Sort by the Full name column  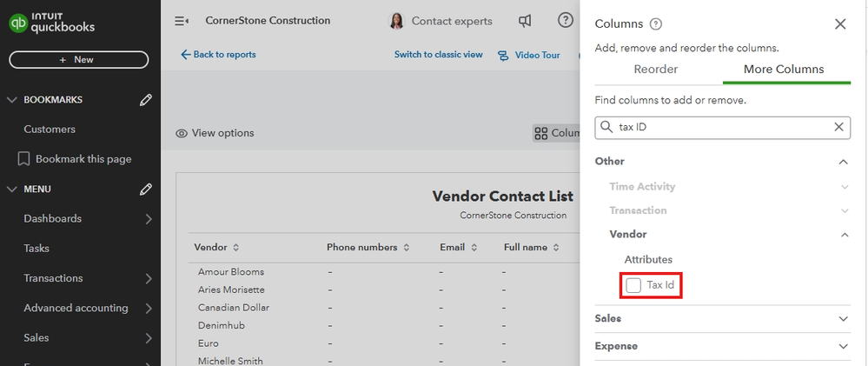[556, 248]
